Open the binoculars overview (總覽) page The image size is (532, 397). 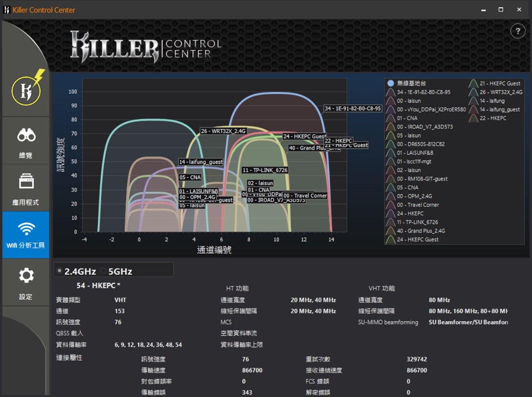(x=26, y=135)
